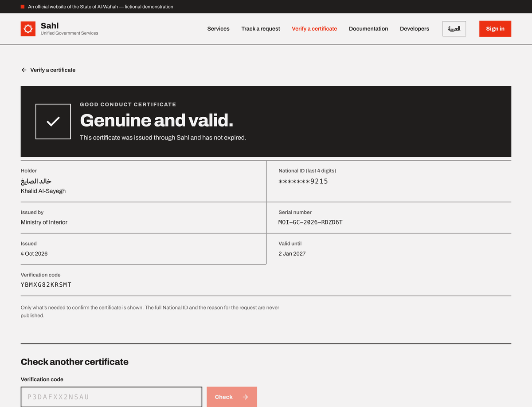Click the Sahl sun logo icon
This screenshot has width=532, height=407.
[x=28, y=29]
